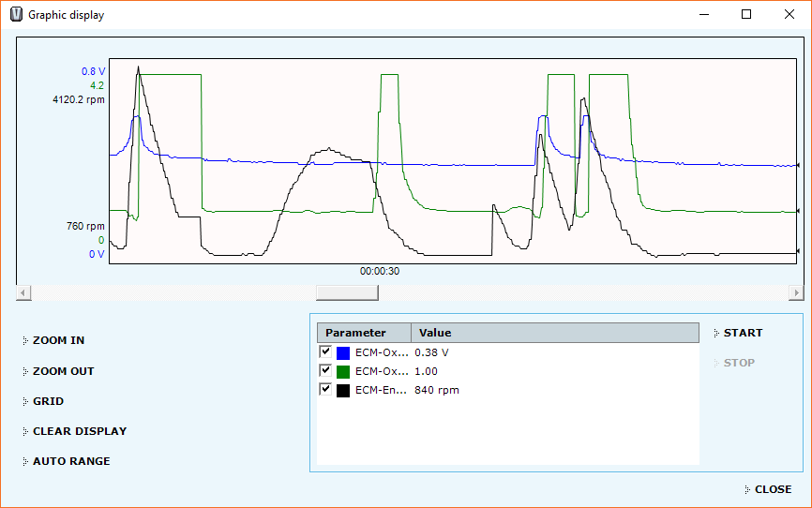Apply AUTO RANGE to the graph

(71, 461)
